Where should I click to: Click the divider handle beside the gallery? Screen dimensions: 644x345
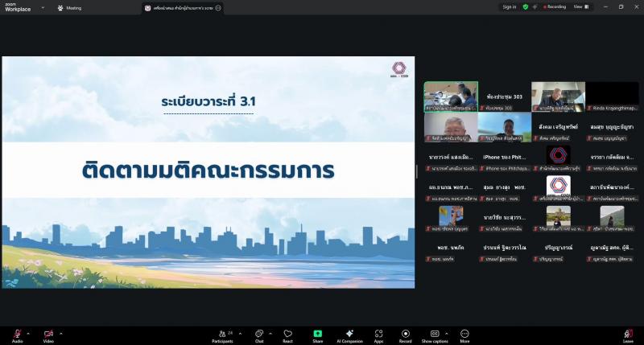(417, 171)
